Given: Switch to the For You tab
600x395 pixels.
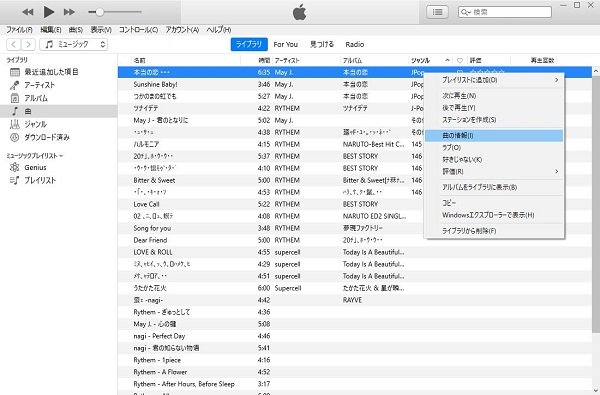Looking at the screenshot, I should coord(285,44).
